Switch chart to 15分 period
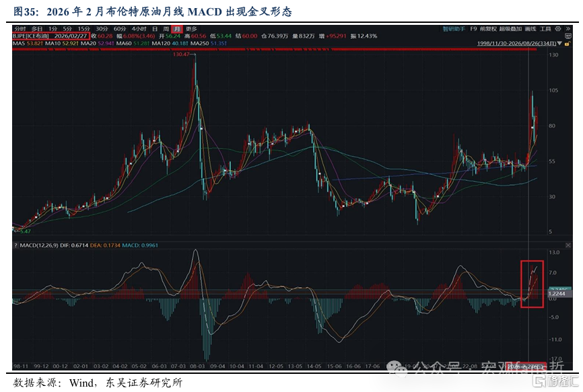Viewport: 583px width, 392px height. (x=83, y=29)
